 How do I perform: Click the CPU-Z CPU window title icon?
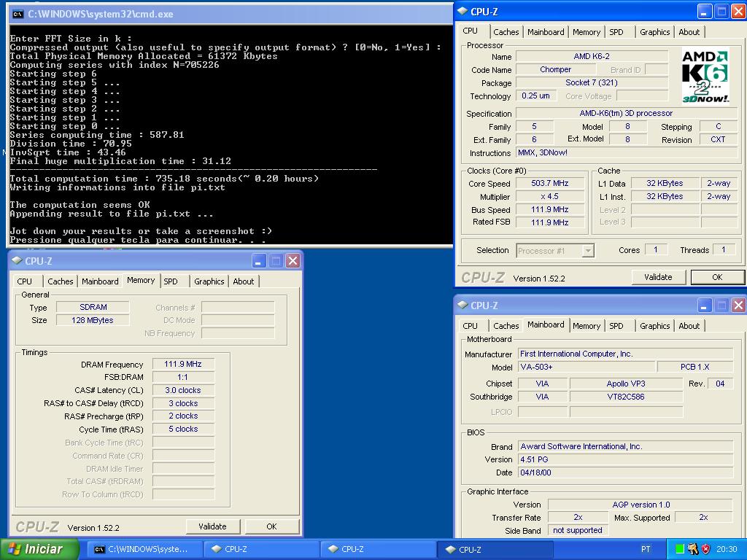(462, 12)
